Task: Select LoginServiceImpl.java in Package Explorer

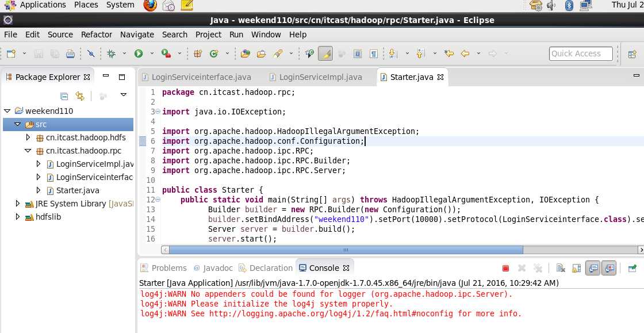Action: 94,164
